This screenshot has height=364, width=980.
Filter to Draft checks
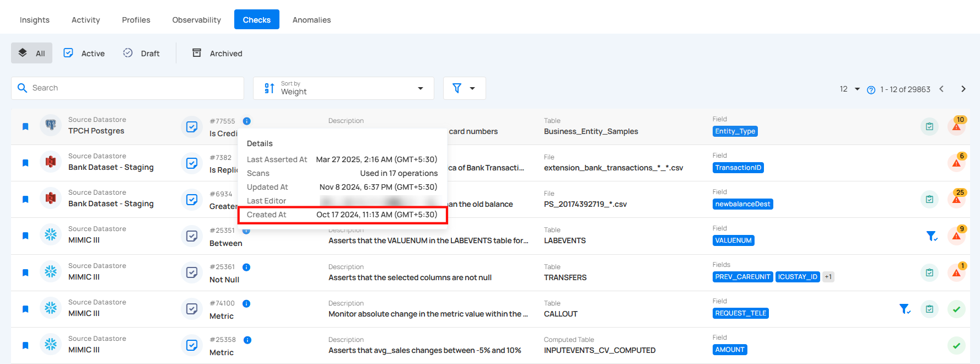coord(142,53)
